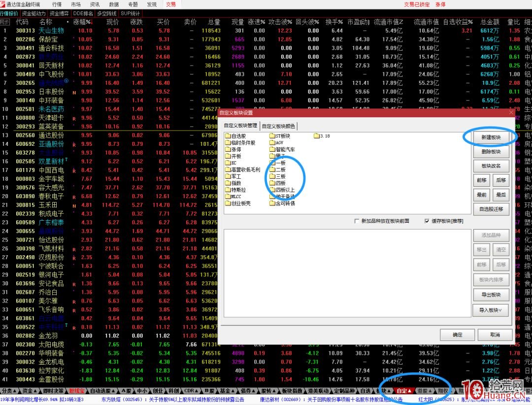Click the 新建板块 button
This screenshot has height=405, width=532.
click(491, 137)
